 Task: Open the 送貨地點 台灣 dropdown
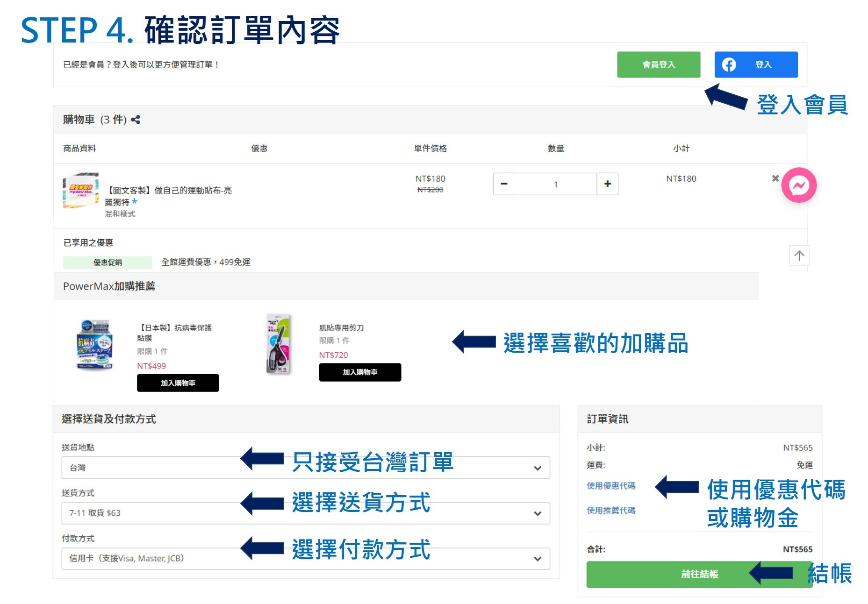pyautogui.click(x=305, y=468)
